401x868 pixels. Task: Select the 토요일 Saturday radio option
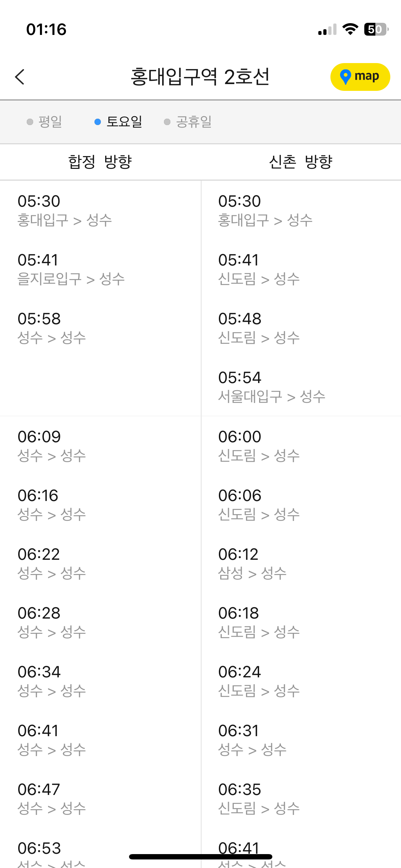point(118,122)
